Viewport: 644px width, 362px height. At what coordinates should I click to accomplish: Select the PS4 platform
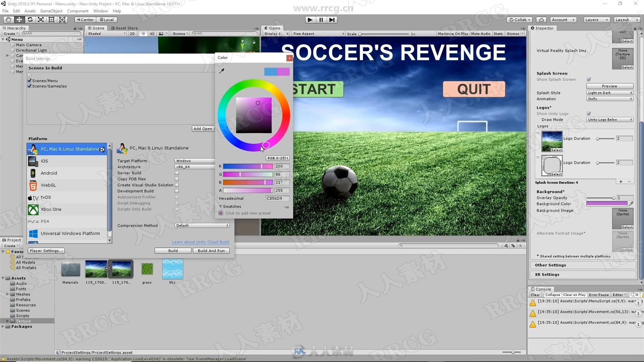(67, 222)
